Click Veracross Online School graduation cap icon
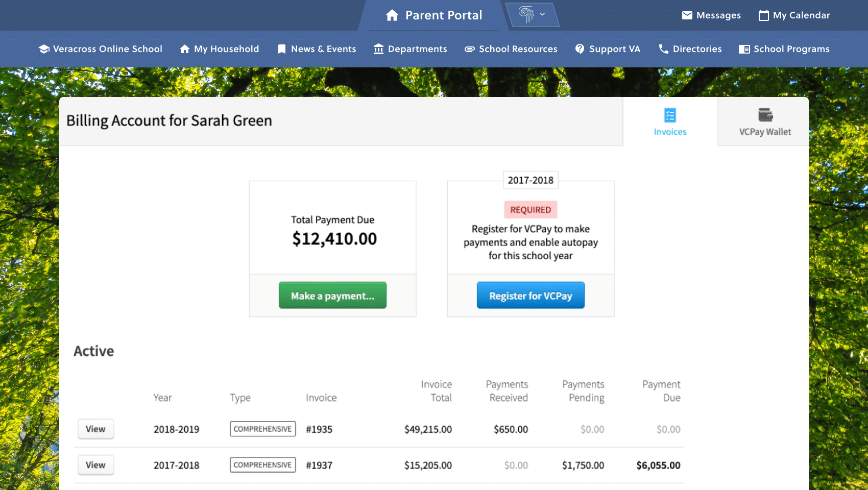The image size is (868, 490). [44, 49]
